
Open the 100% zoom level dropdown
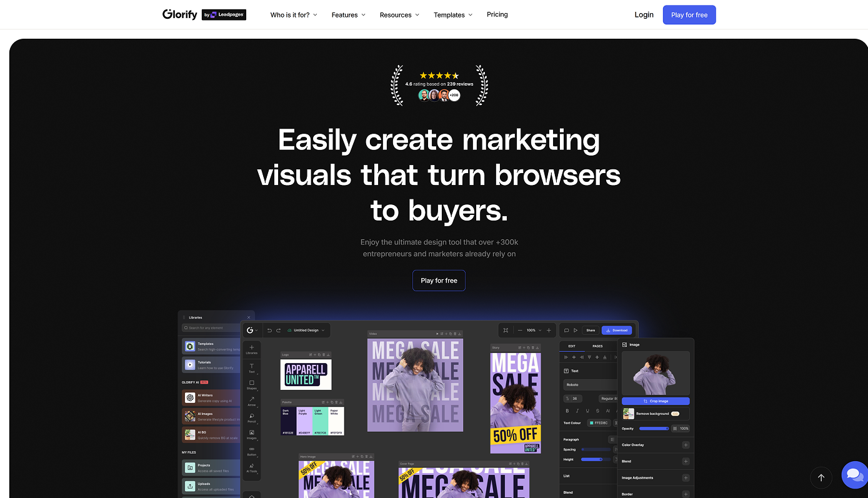[x=534, y=330]
